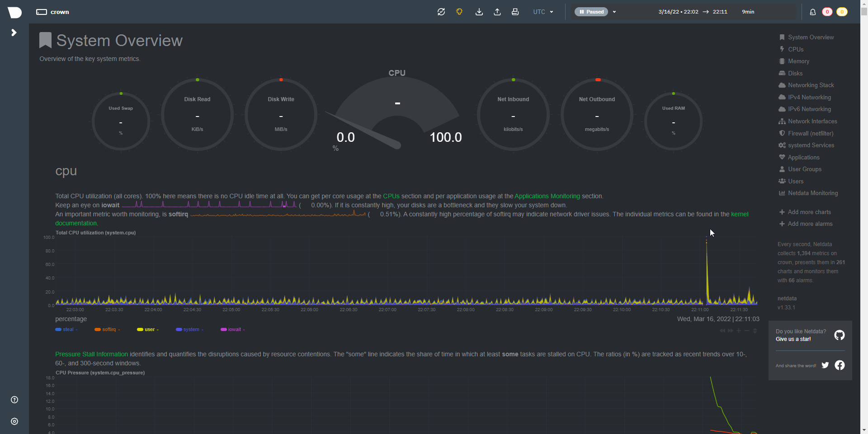Viewport: 868px width, 434px height.
Task: Click the Used RAM gauge
Action: click(673, 121)
